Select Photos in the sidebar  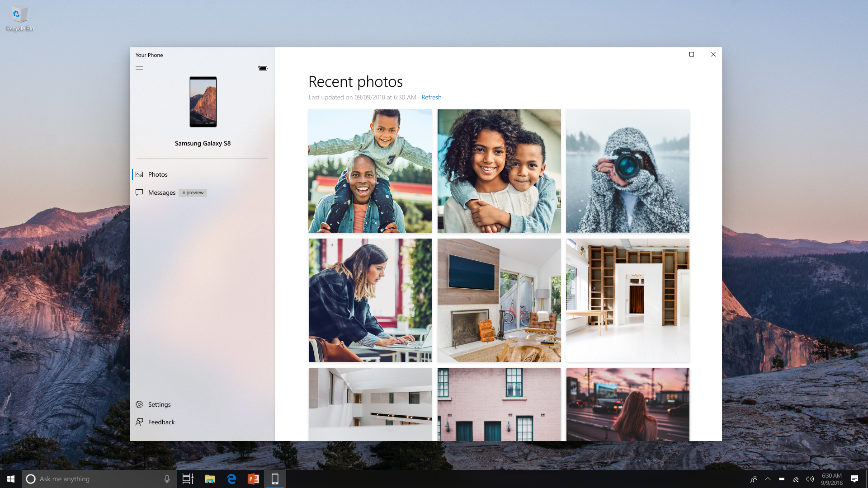click(x=157, y=174)
